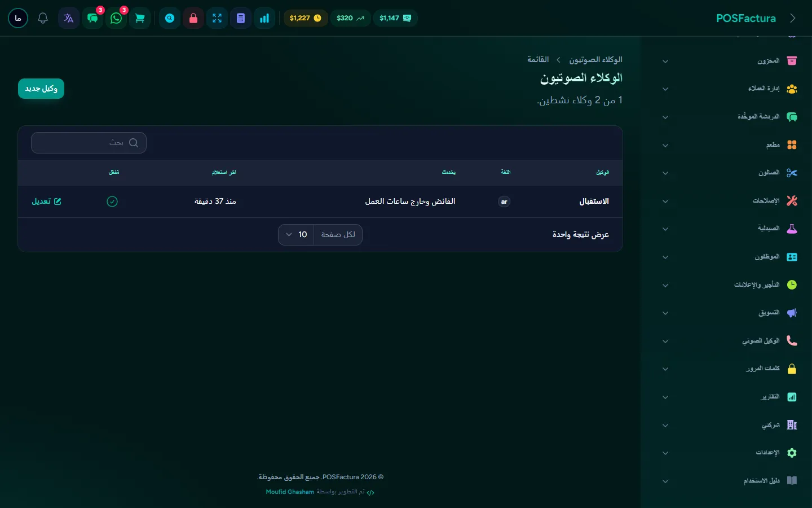Screen dimensions: 812x508
Task: Click the $1,147 cash amount pill
Action: (x=395, y=18)
